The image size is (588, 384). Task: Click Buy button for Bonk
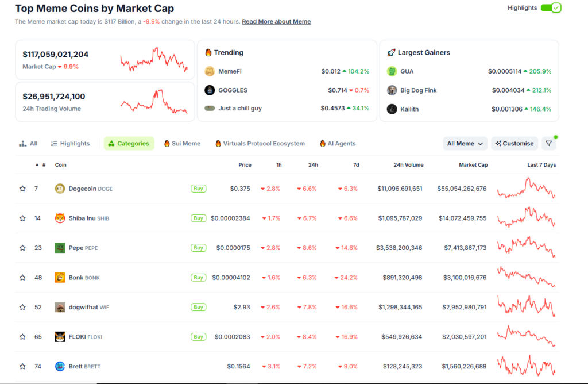(x=198, y=278)
